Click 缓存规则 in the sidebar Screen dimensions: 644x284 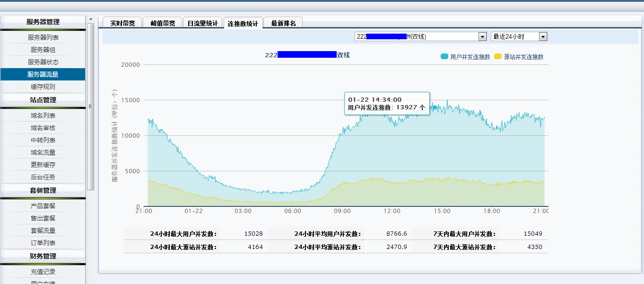(x=43, y=86)
